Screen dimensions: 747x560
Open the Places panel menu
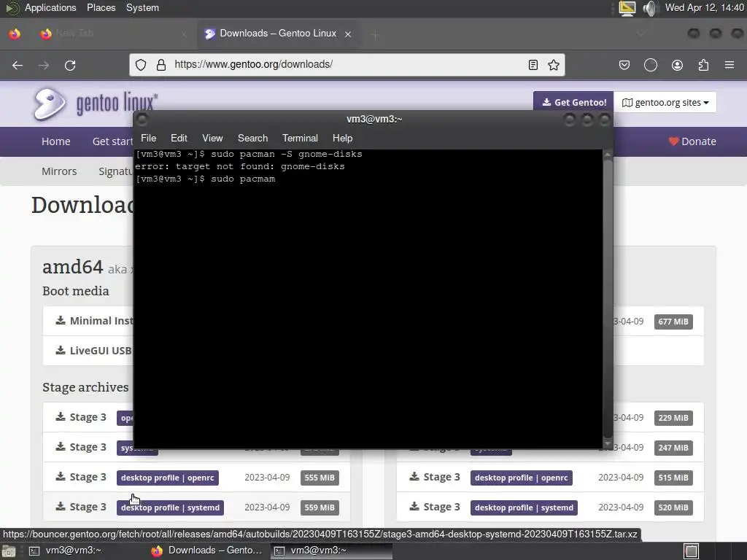101,7
